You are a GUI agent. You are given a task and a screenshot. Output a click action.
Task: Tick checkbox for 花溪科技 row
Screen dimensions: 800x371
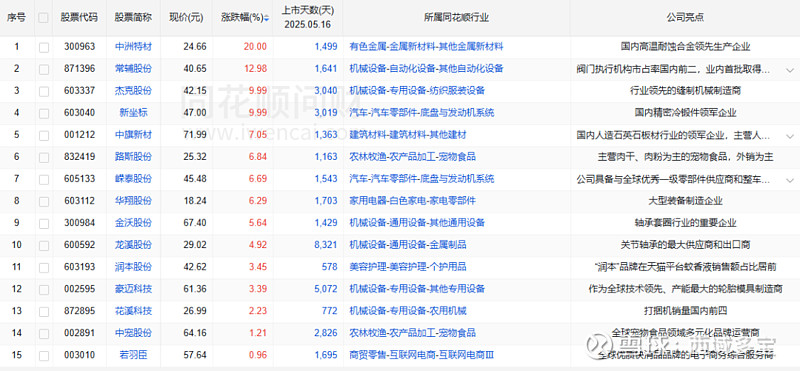(44, 312)
